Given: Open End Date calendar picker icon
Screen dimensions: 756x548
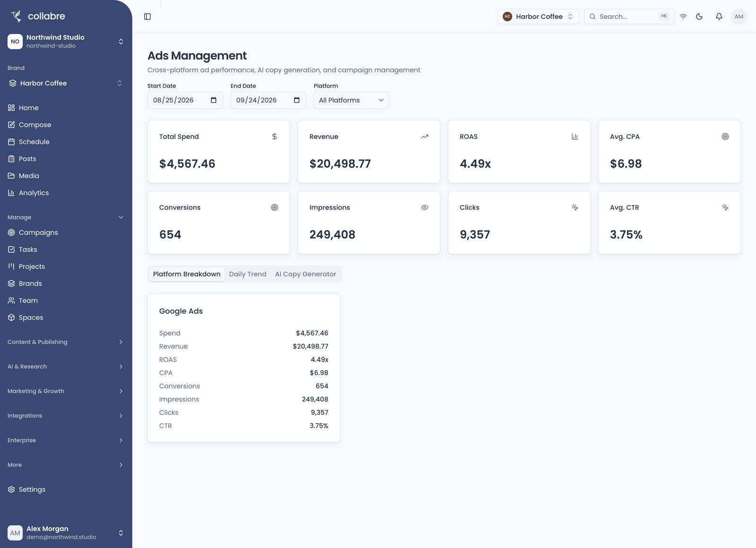Looking at the screenshot, I should tap(297, 100).
